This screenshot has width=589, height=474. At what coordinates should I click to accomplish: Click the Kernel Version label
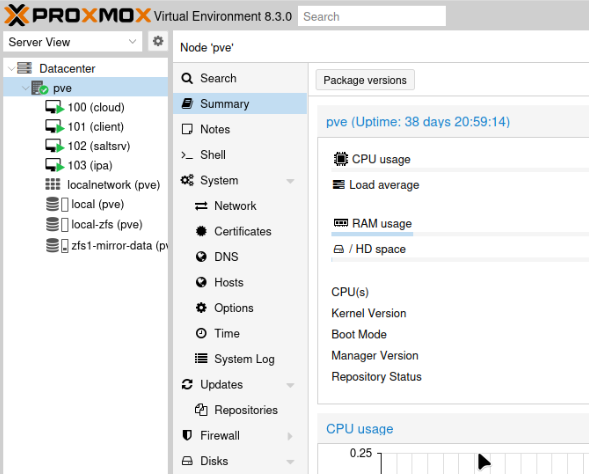point(369,313)
